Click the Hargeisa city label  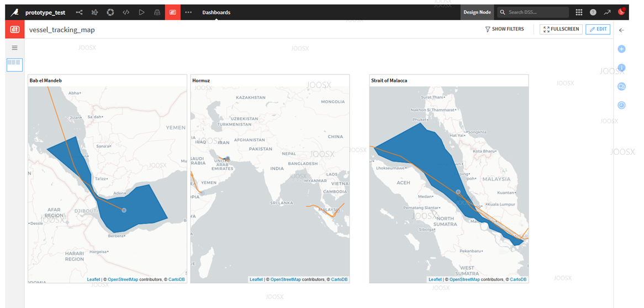98,251
